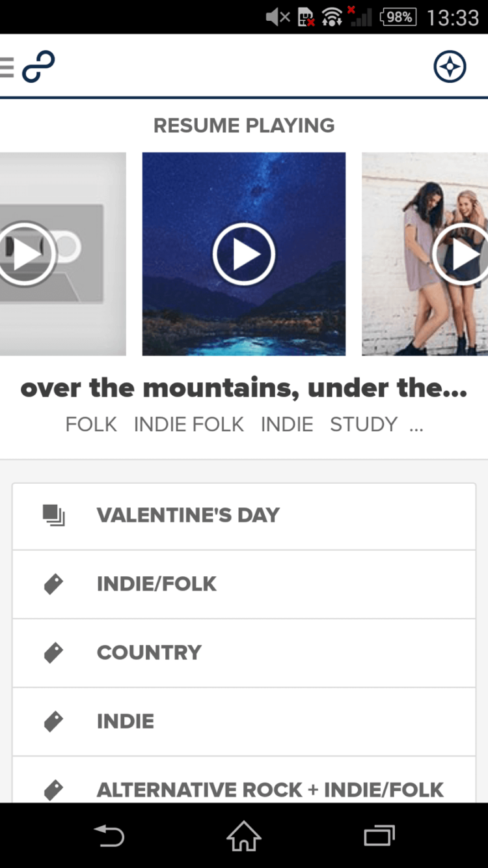Tap the 8tracks infinity logo
This screenshot has width=488, height=868.
[38, 67]
